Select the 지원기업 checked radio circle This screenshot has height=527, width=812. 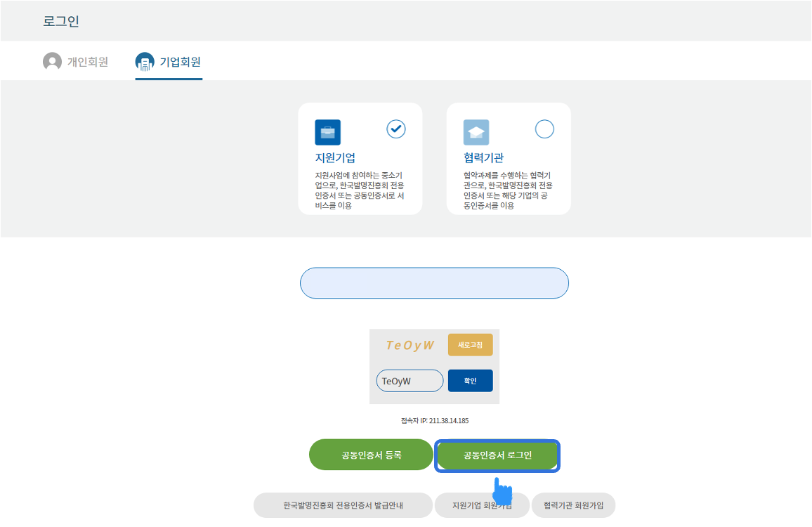pos(396,129)
